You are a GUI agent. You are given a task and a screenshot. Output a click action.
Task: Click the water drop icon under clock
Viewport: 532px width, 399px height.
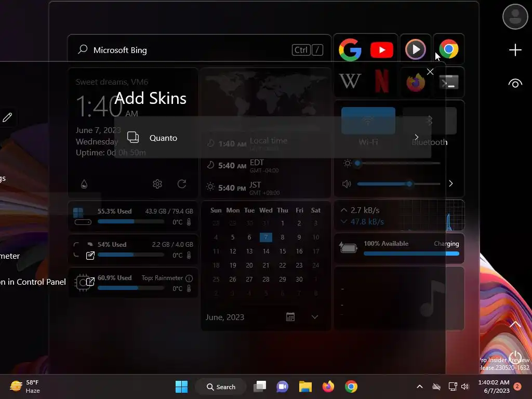(84, 184)
